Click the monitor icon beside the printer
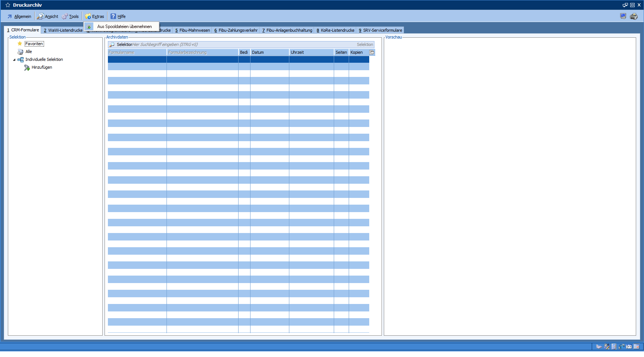644x357 pixels. pos(623,16)
